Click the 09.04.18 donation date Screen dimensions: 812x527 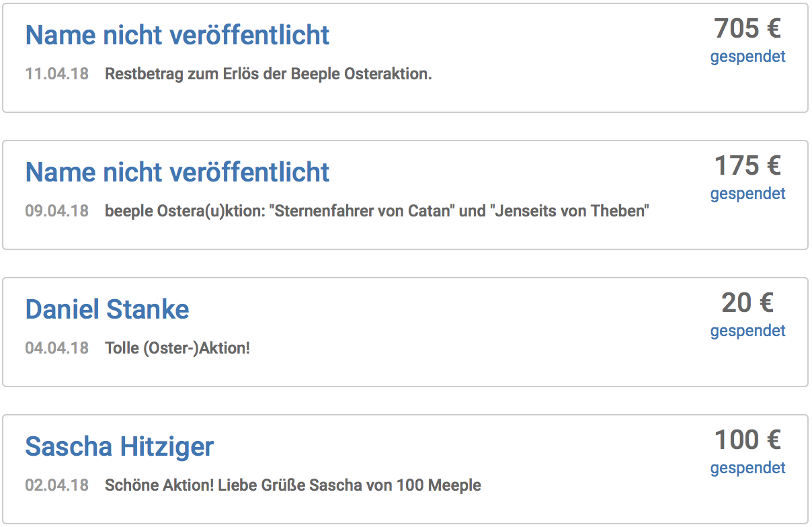(57, 211)
